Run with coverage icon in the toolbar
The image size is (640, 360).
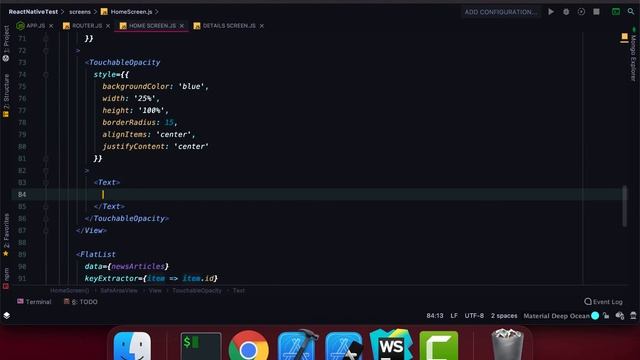pos(581,12)
